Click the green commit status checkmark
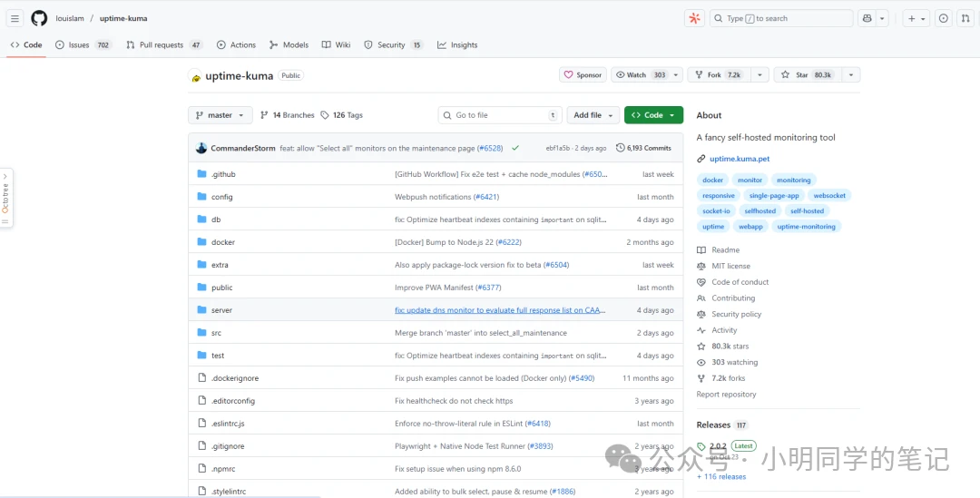The image size is (980, 498). [515, 148]
